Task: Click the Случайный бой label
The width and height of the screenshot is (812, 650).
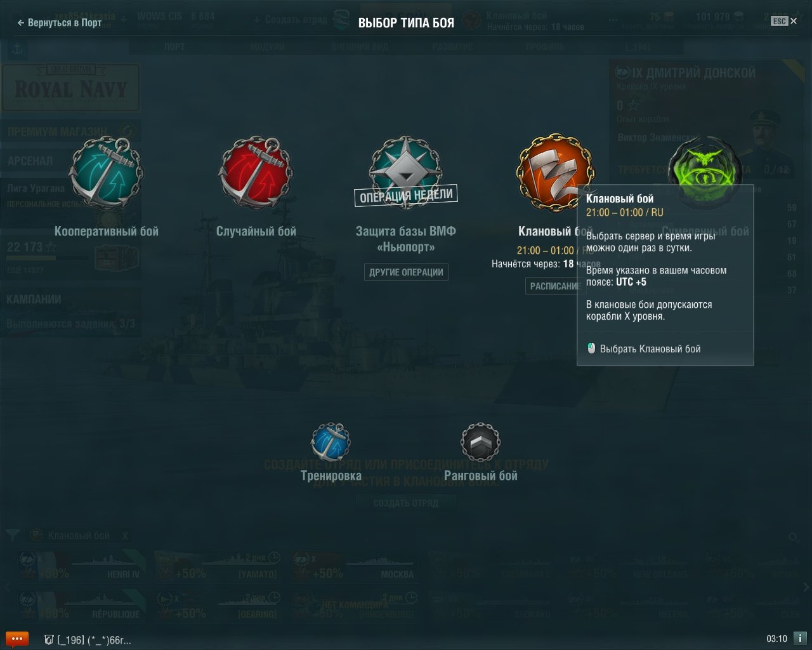Action: point(256,231)
